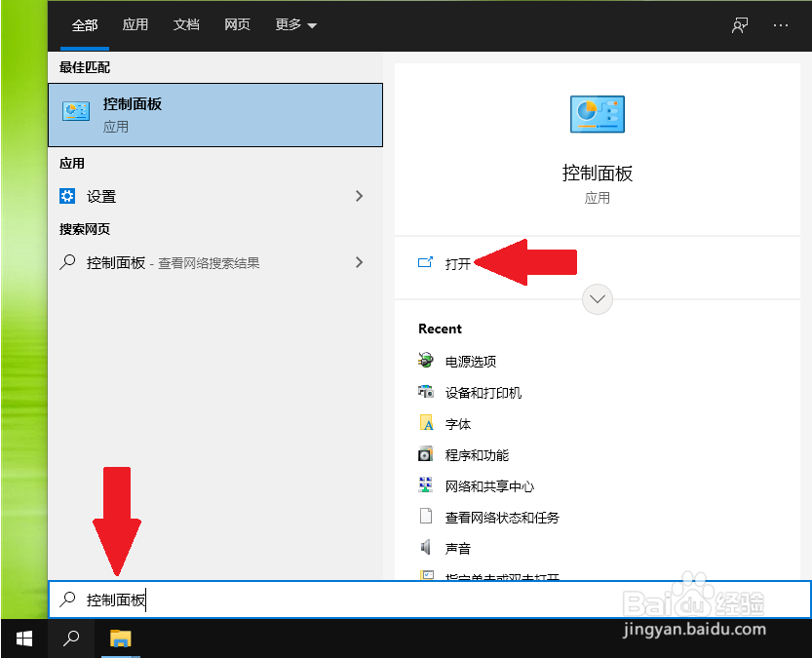Image resolution: width=812 pixels, height=658 pixels.
Task: Click the Recent heading
Action: tap(440, 329)
